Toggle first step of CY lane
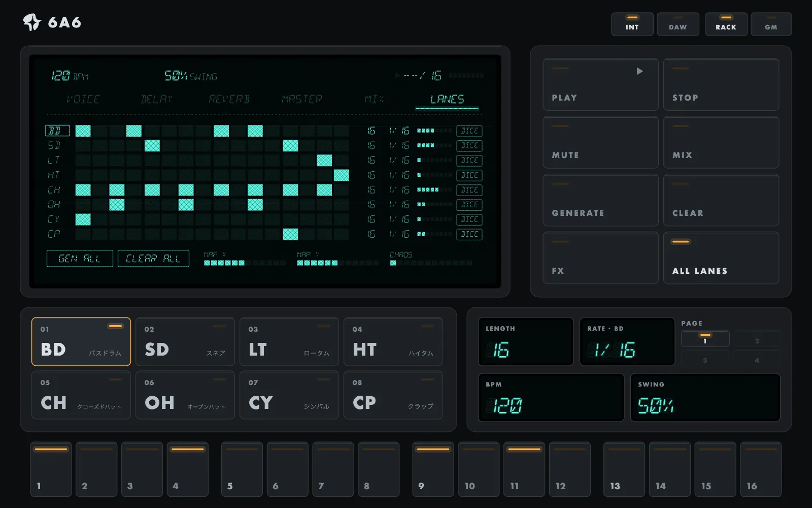This screenshot has width=812, height=508. point(83,219)
